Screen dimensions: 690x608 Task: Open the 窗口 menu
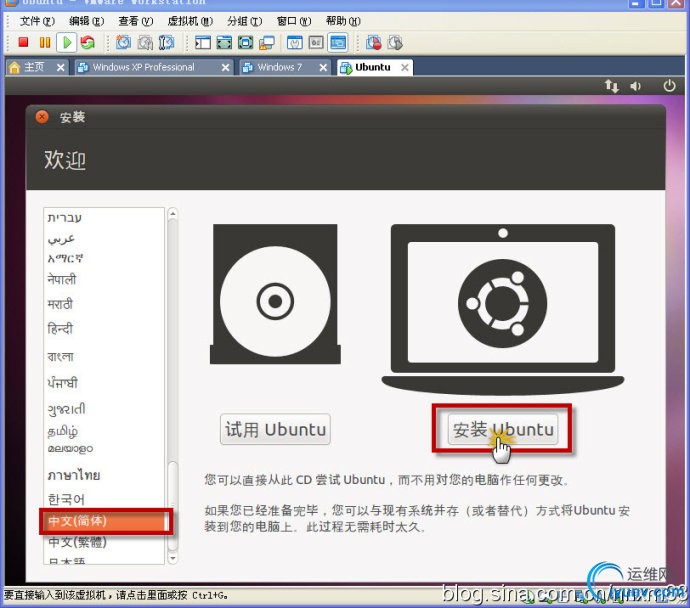pos(294,21)
